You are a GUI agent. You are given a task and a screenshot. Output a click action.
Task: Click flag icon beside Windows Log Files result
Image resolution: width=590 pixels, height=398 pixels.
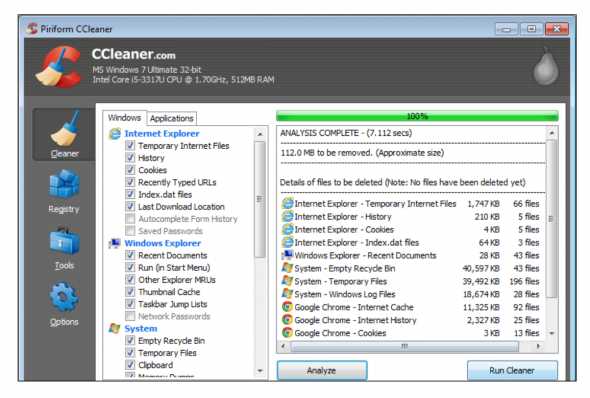pos(287,294)
